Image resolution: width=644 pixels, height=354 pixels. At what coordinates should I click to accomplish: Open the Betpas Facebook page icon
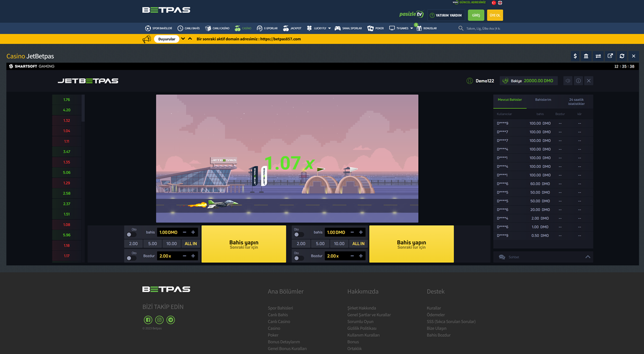148,320
